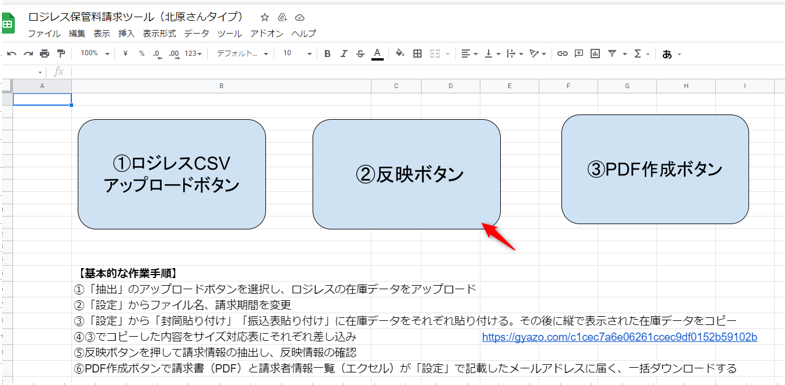Toggle bold formatting

tap(327, 54)
